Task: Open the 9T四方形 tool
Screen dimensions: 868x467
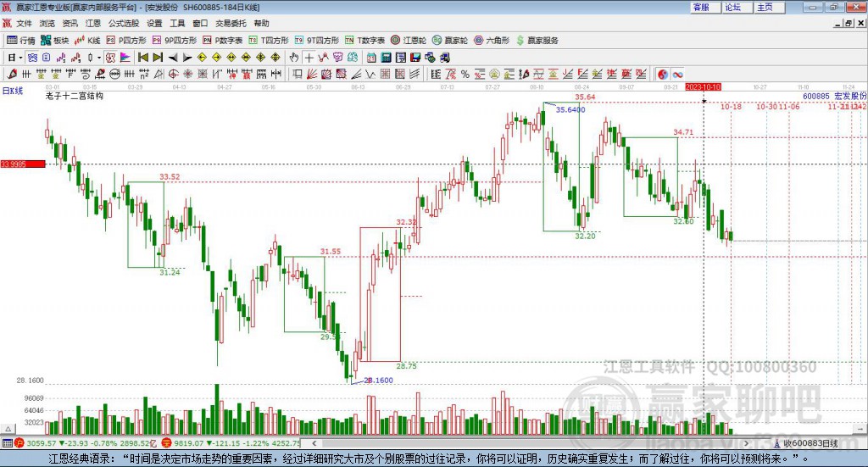Action: point(317,41)
